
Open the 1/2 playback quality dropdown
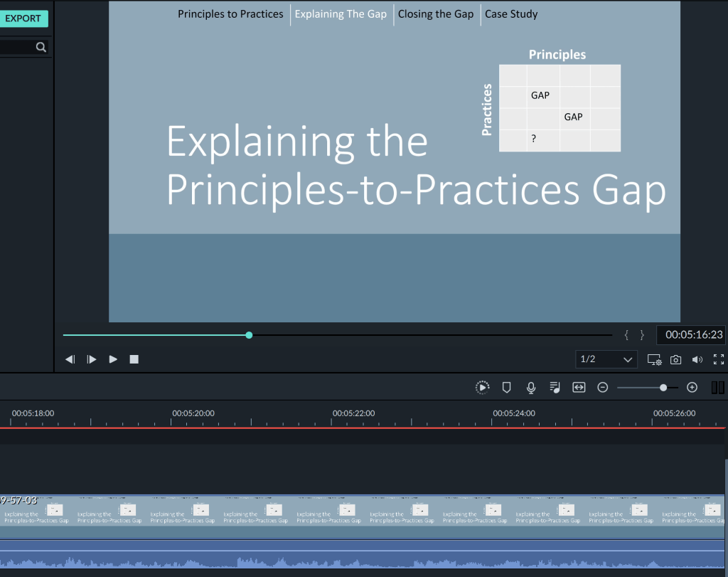[606, 359]
